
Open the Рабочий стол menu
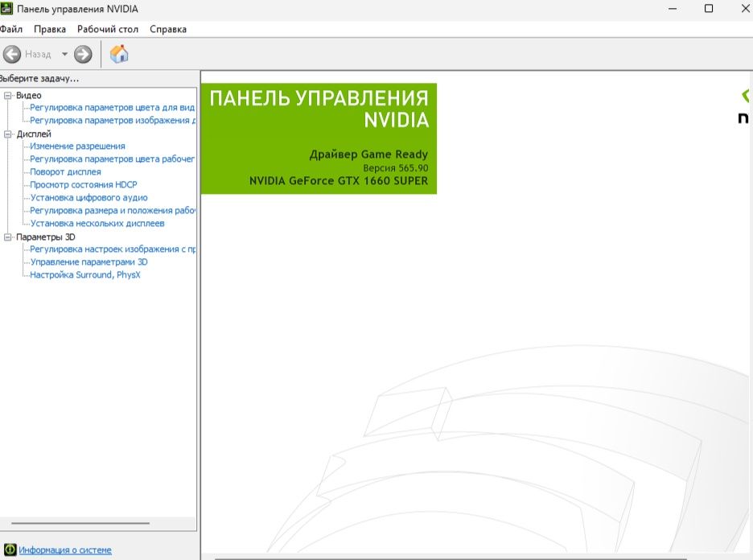pyautogui.click(x=108, y=29)
